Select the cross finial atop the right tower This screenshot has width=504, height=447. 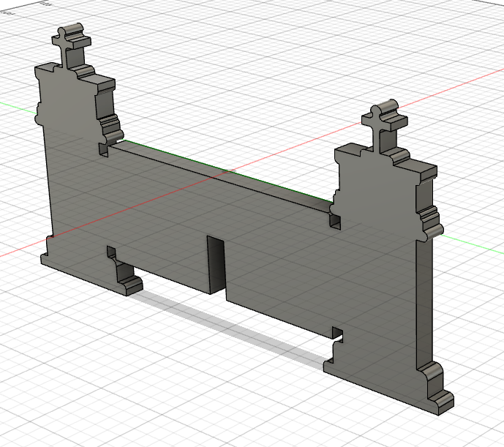coord(385,124)
